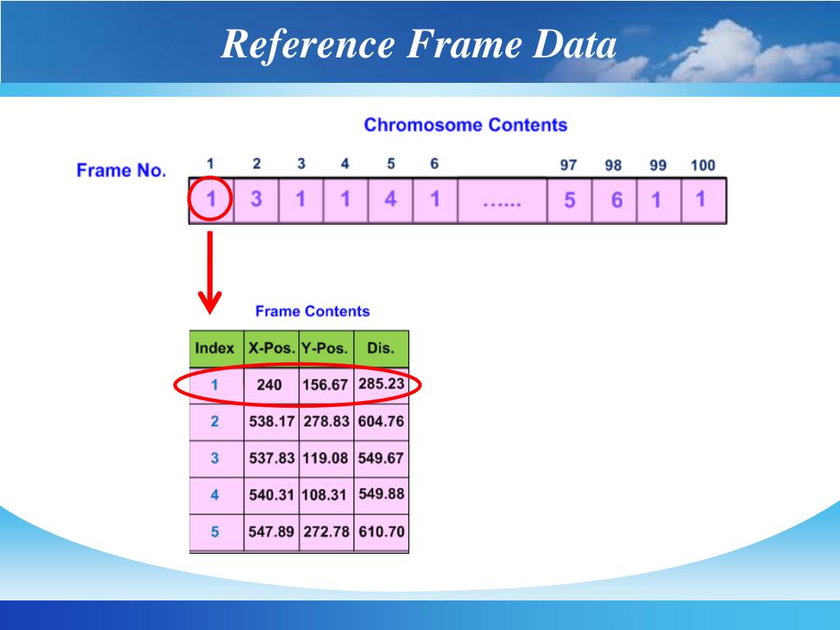This screenshot has width=840, height=630.
Task: Click the 'Y-Pos.' column header
Action: tap(326, 348)
